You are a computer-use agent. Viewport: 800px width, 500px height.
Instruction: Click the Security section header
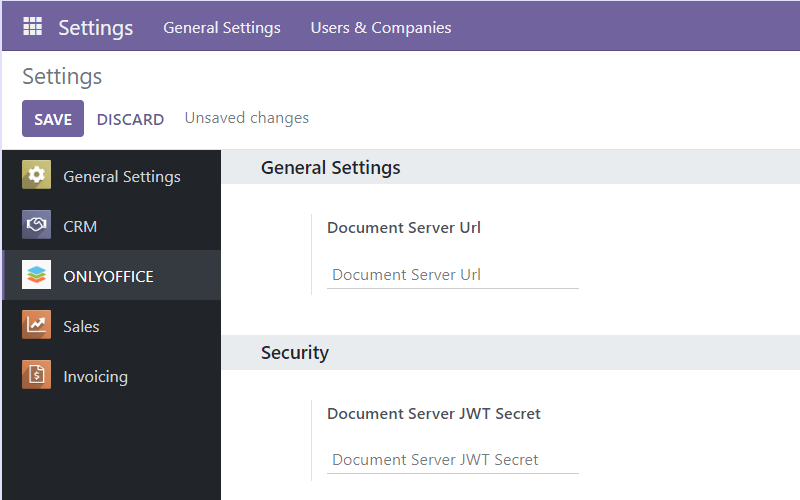point(295,352)
